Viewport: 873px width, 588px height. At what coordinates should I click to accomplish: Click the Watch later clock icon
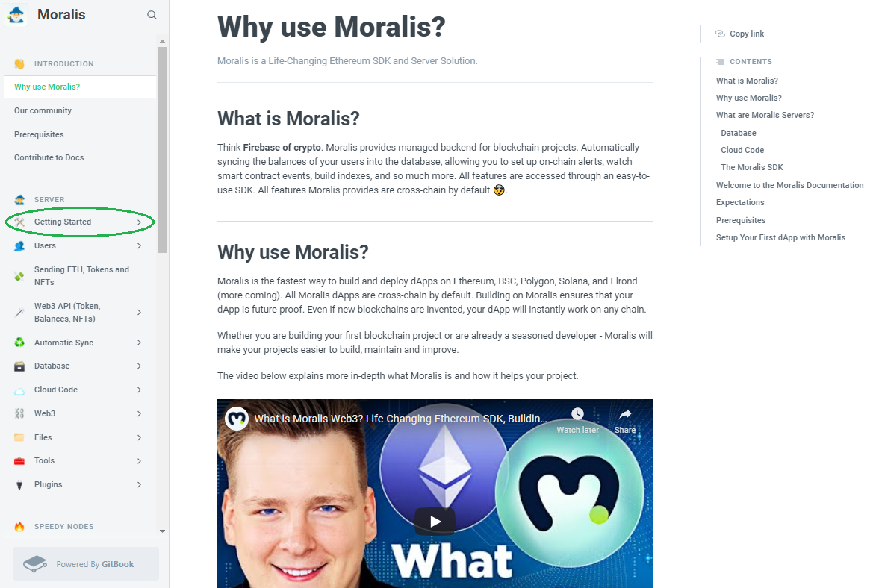[577, 414]
